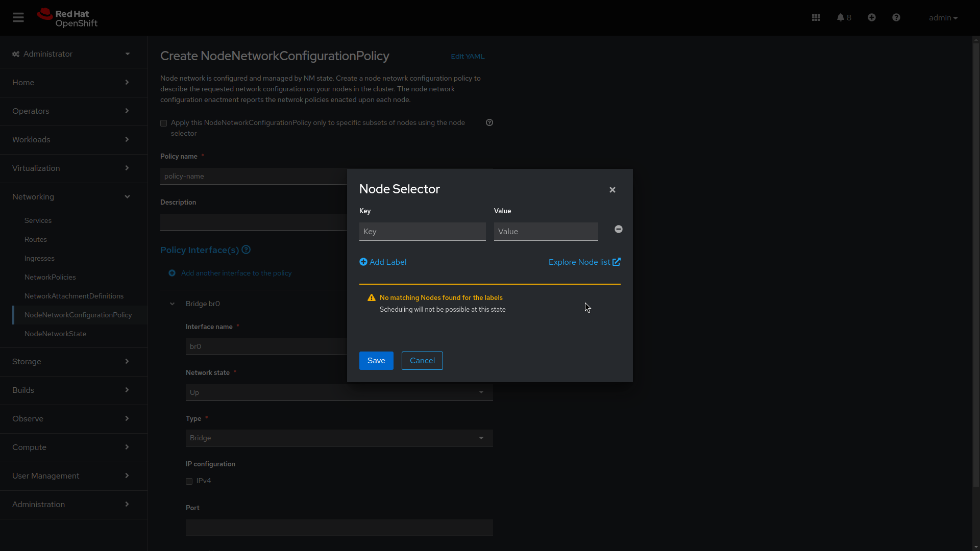Enable the IPv4 checkbox under IP configuration
Image resolution: width=980 pixels, height=551 pixels.
[189, 481]
